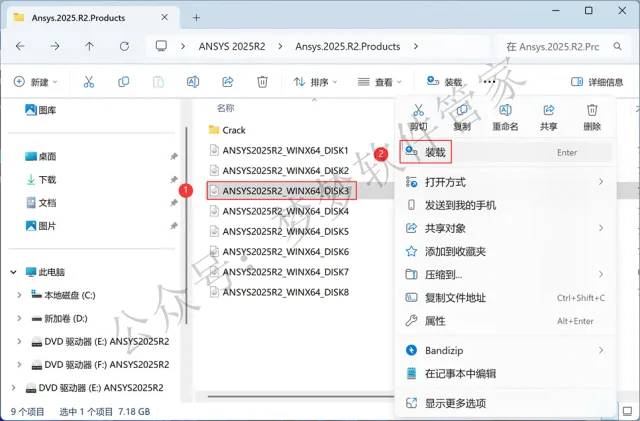Click the 剪切 icon in the context menu
The image size is (640, 421).
tap(418, 110)
